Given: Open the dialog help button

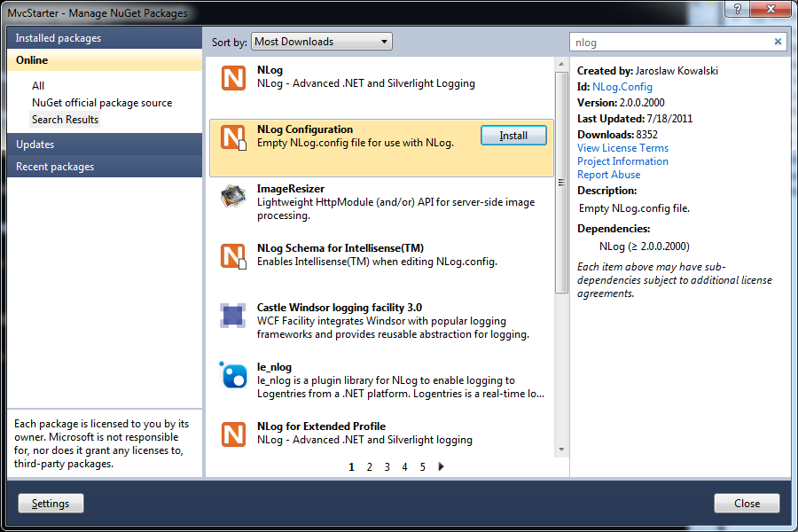Looking at the screenshot, I should (x=738, y=9).
